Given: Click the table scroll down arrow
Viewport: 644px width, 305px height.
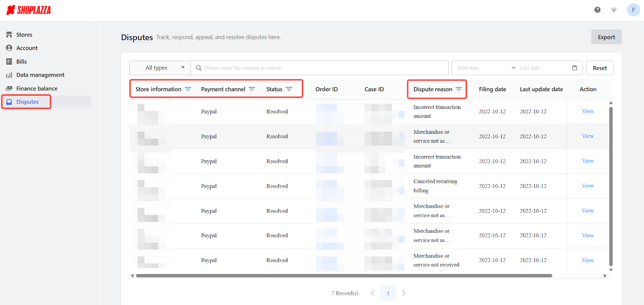Looking at the screenshot, I should click(611, 270).
